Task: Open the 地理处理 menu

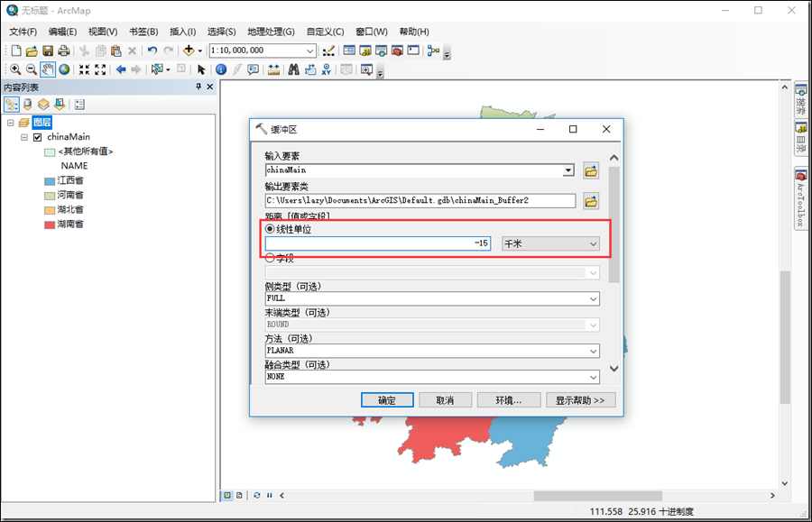Action: (x=272, y=31)
